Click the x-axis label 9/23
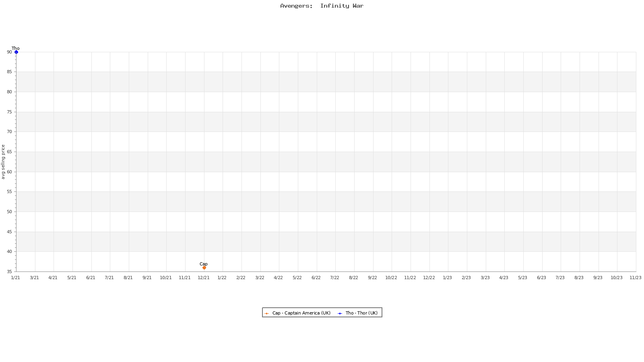The image size is (644, 362). [x=598, y=278]
